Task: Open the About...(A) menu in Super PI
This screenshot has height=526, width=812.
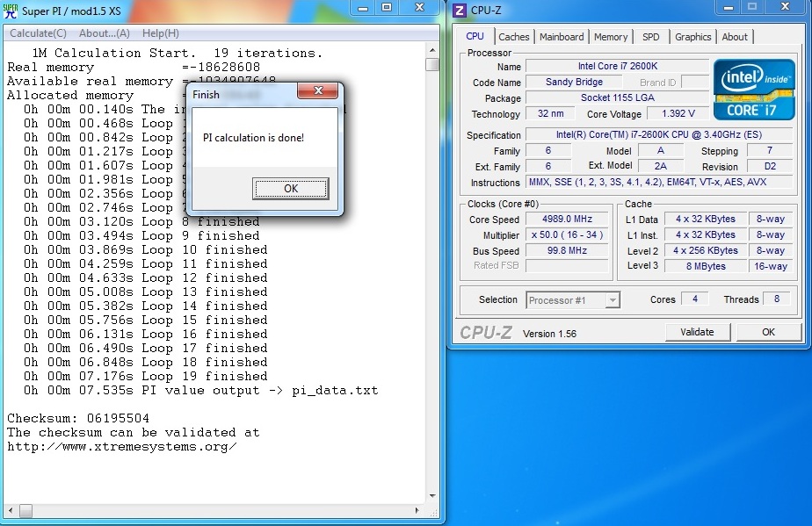Action: click(104, 33)
